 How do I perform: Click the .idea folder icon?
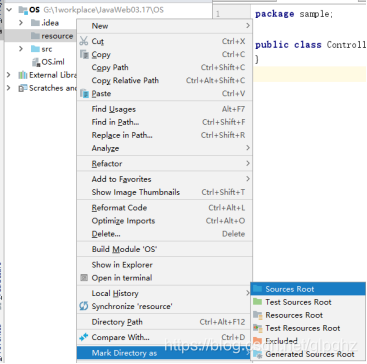point(35,23)
